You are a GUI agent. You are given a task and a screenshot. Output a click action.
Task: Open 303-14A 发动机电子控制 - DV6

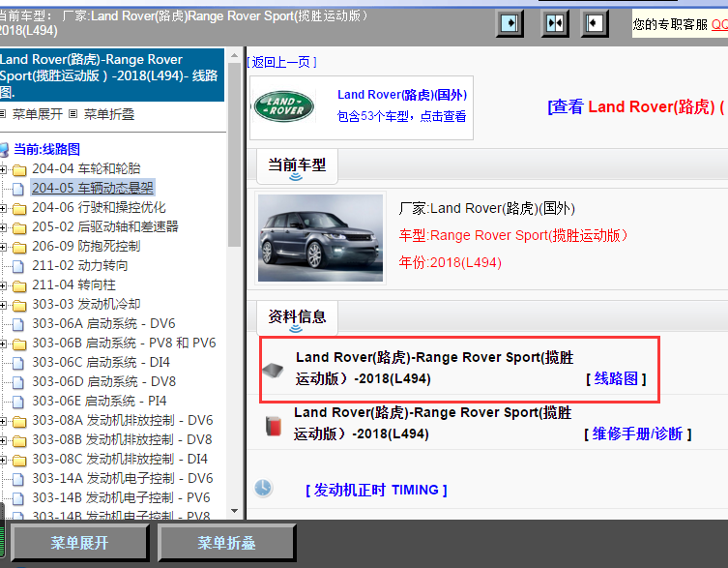123,478
